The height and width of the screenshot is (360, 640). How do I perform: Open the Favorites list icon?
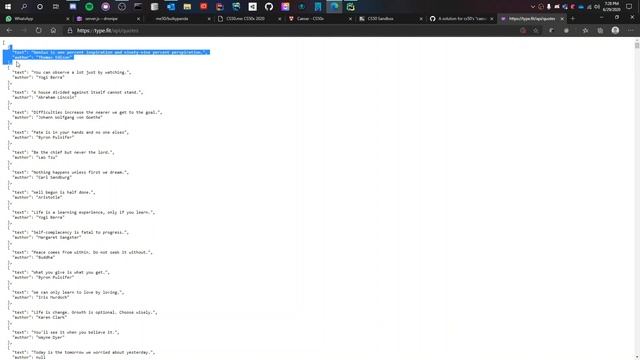(585, 31)
